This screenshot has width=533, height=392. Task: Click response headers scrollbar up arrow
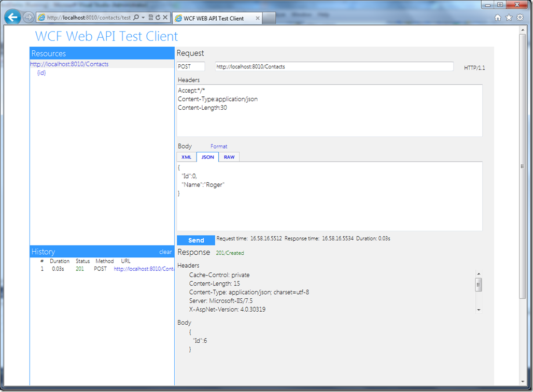click(x=479, y=274)
